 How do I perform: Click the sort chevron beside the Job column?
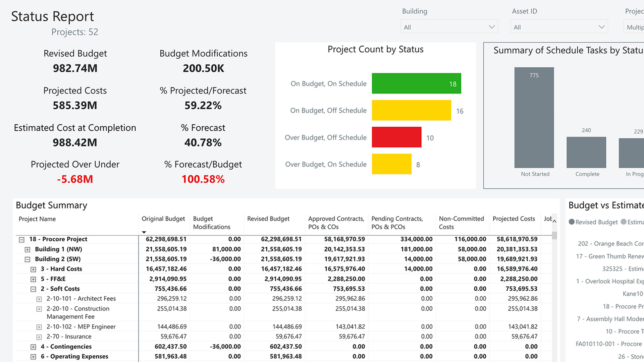(555, 221)
